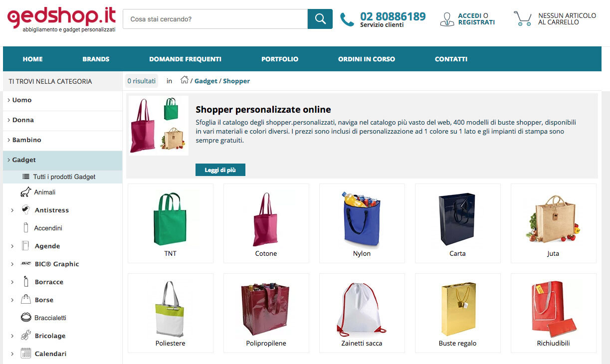Viewport: 610px width, 364px height.
Task: Expand the Agende subcategory arrow
Action: (x=12, y=246)
